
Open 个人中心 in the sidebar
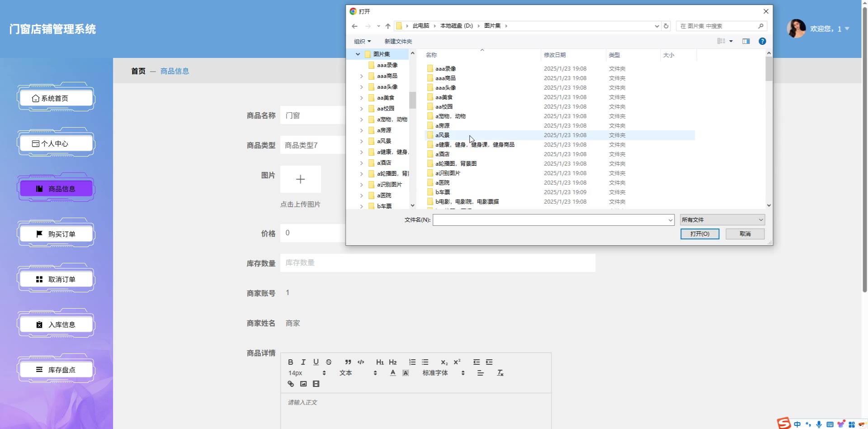56,143
